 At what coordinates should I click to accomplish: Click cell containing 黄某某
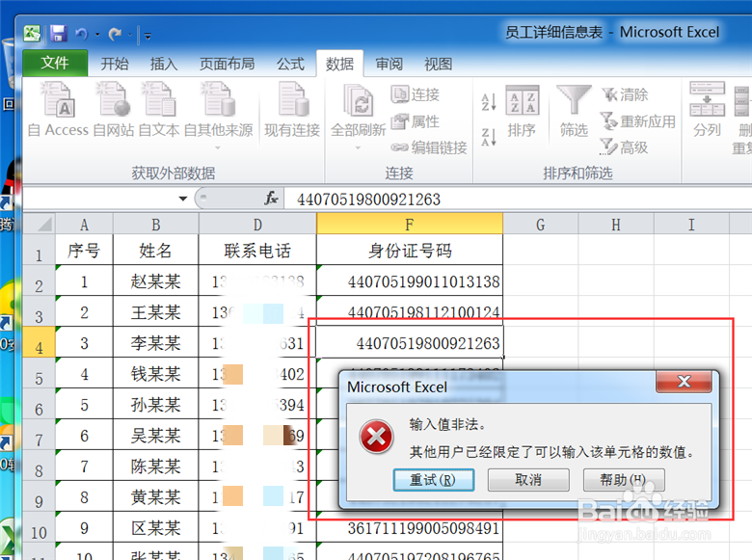click(x=156, y=496)
